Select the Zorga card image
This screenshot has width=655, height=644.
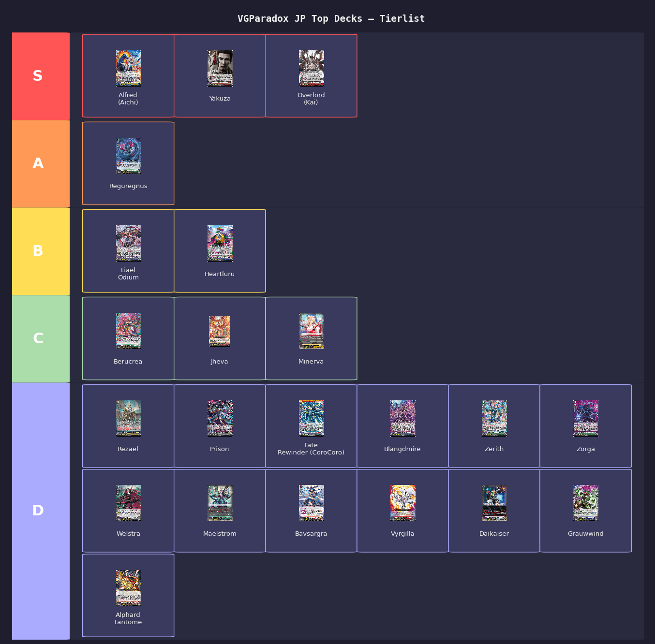586,418
